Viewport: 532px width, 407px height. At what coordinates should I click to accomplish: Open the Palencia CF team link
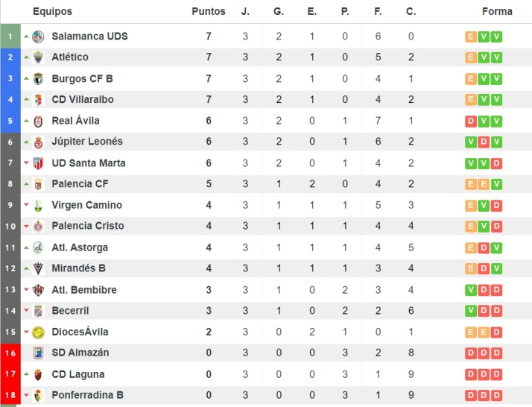(x=80, y=184)
